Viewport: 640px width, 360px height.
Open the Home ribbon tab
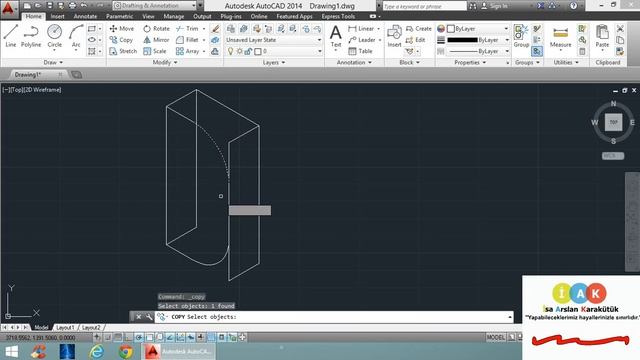click(33, 16)
